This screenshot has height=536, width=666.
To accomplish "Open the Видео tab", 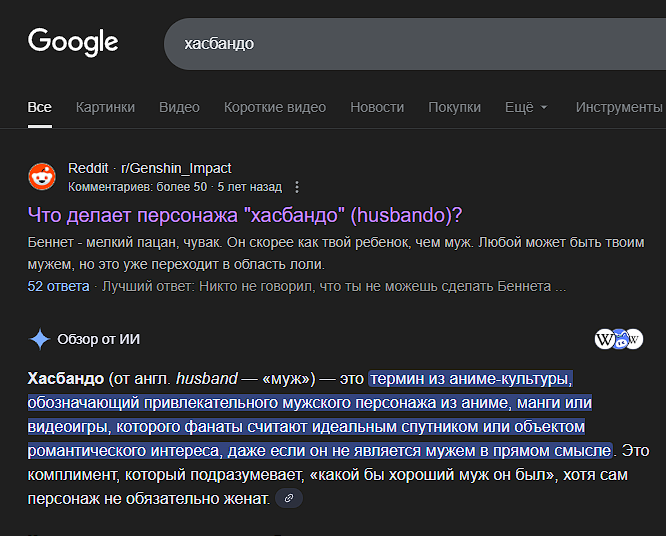I will [179, 107].
